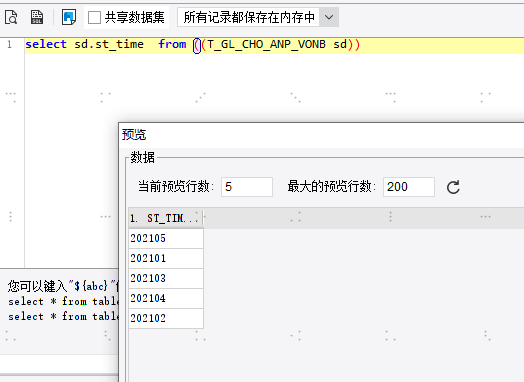
Task: Select the cell with value 202103
Action: pos(166,278)
